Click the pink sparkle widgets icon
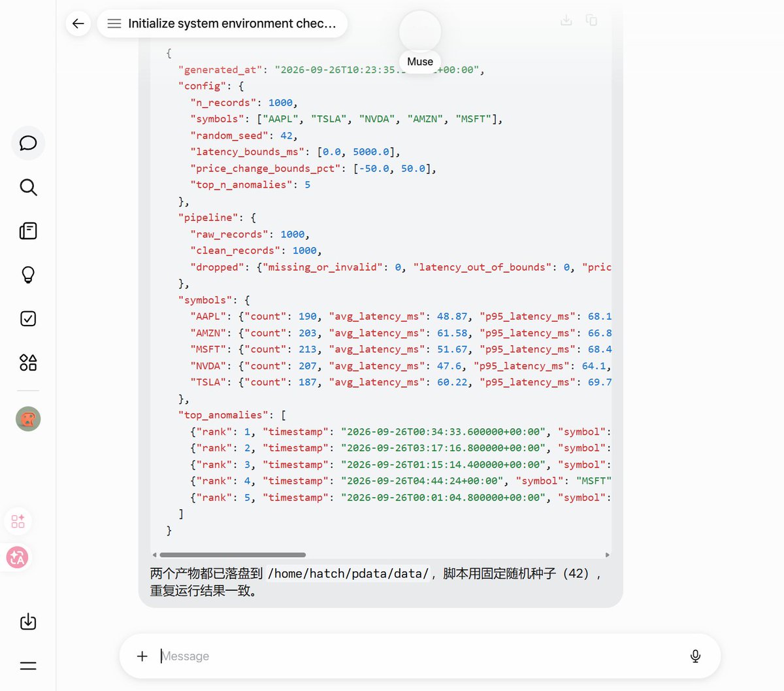784x691 pixels. point(18,522)
